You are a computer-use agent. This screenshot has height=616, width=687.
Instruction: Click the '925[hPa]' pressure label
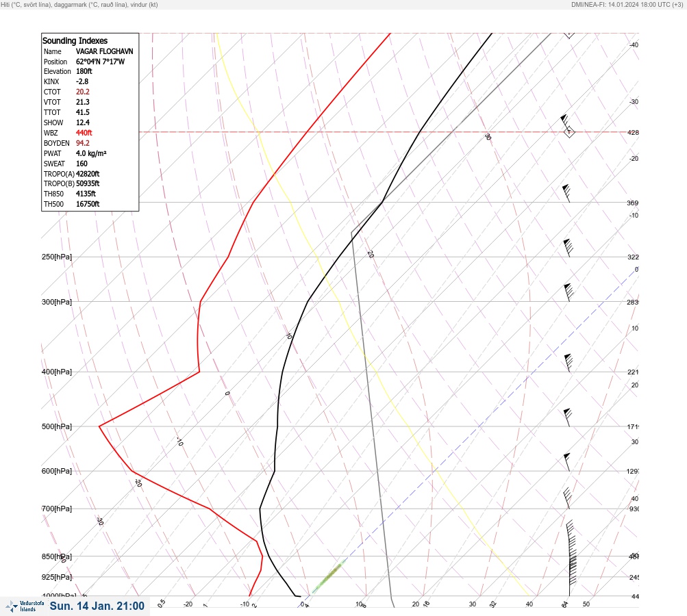57,577
